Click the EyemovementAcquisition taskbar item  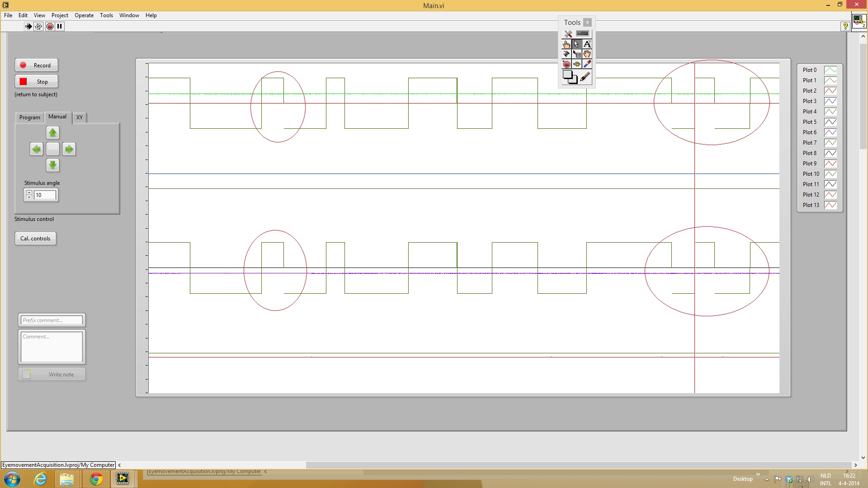click(206, 471)
